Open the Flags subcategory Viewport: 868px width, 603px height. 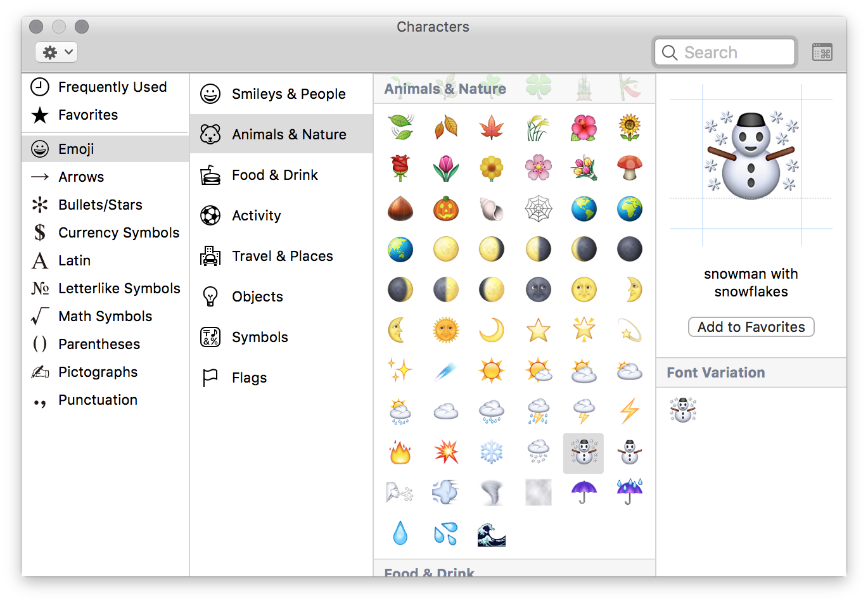coord(281,378)
